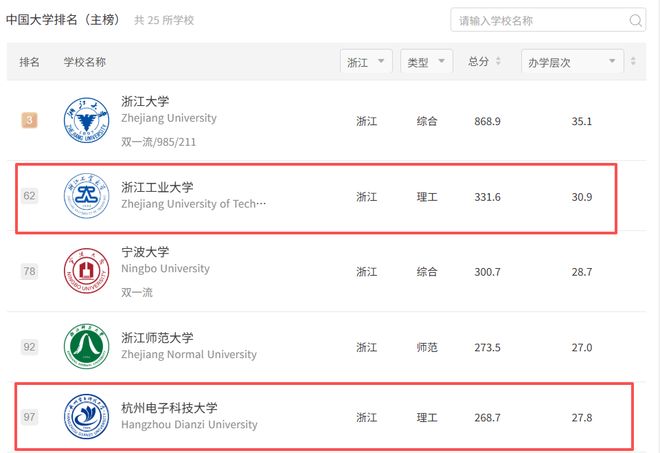Click the 学校名称 column header
Viewport: 660px width, 453px height.
[x=85, y=62]
